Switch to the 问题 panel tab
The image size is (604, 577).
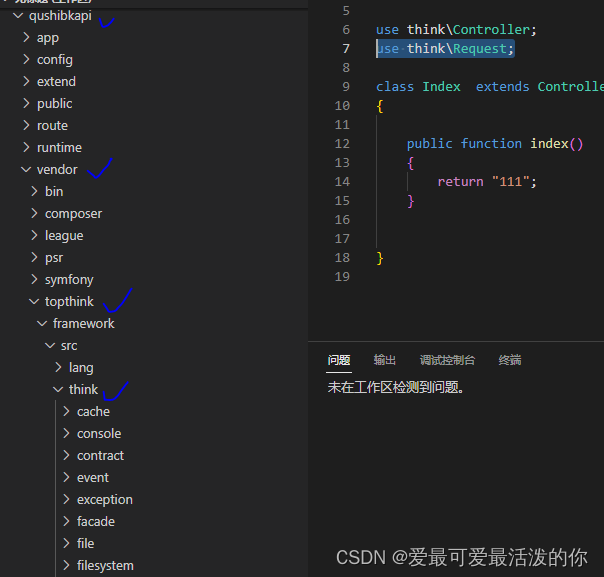click(339, 360)
